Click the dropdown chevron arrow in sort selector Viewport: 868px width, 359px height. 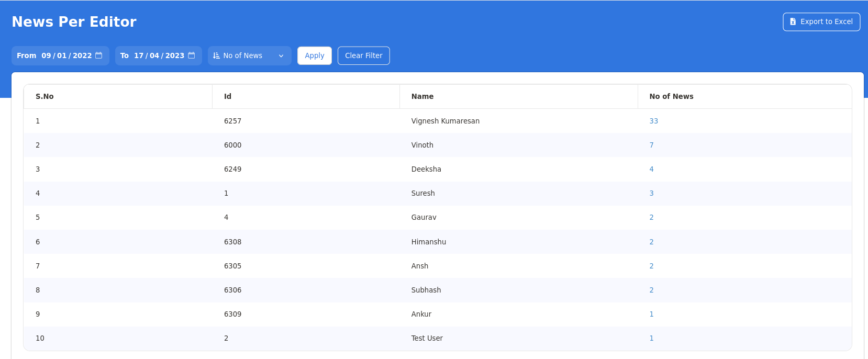click(281, 56)
